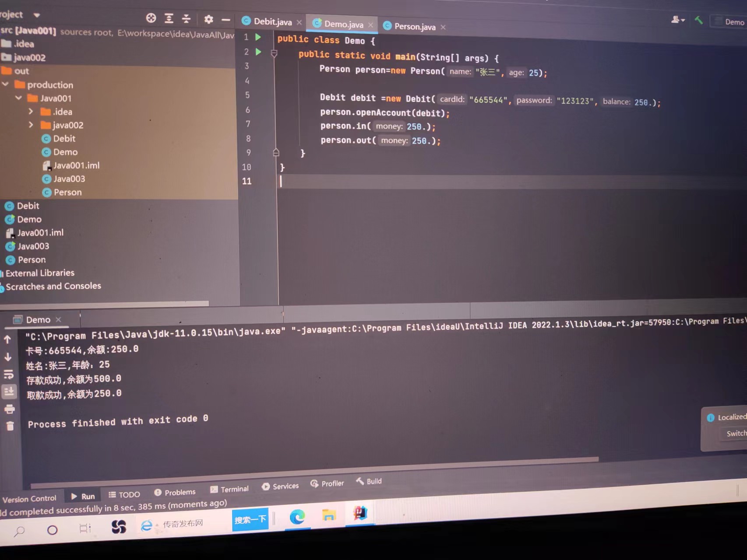Click the taskbar search field 传奇发布网

click(x=183, y=523)
